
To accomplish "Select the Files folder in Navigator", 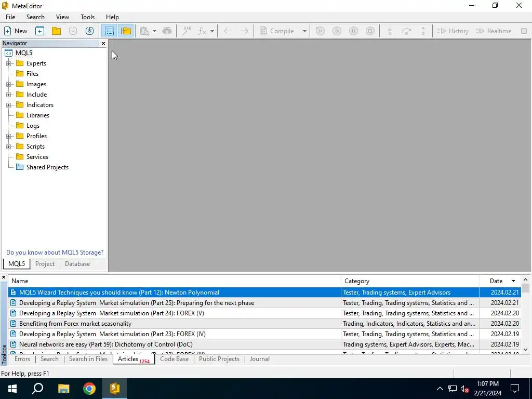I will point(32,74).
